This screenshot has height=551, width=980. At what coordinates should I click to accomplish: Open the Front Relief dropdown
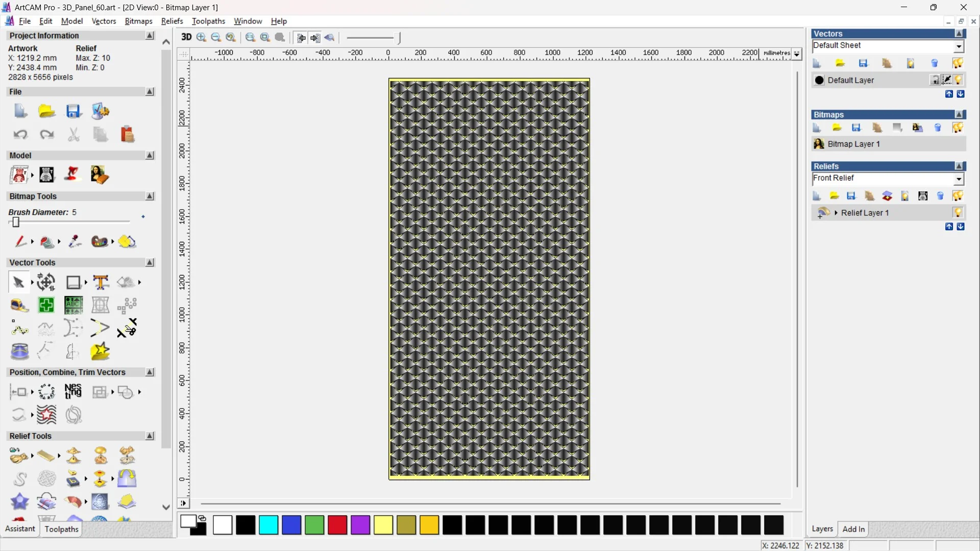959,179
